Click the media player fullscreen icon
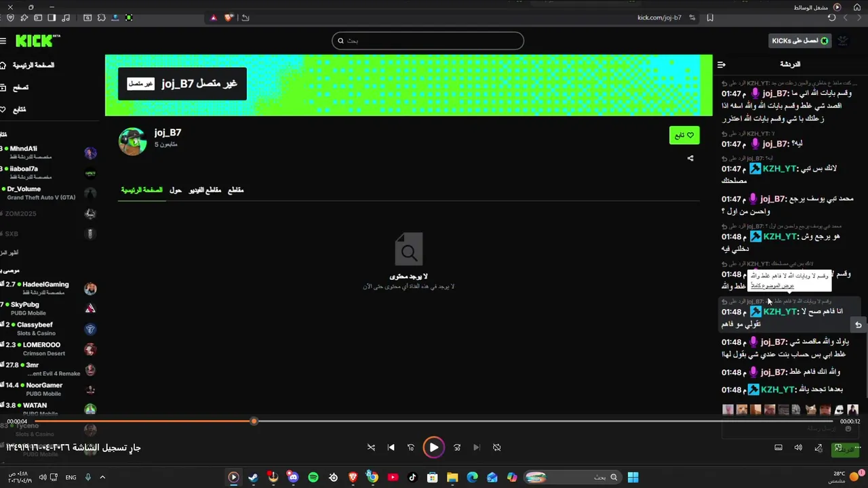 (x=818, y=447)
